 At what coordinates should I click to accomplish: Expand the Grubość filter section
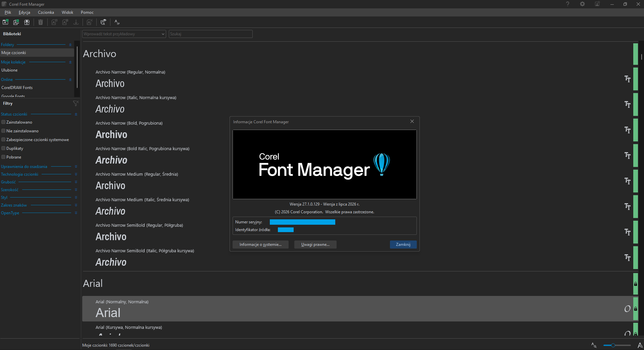coord(76,182)
